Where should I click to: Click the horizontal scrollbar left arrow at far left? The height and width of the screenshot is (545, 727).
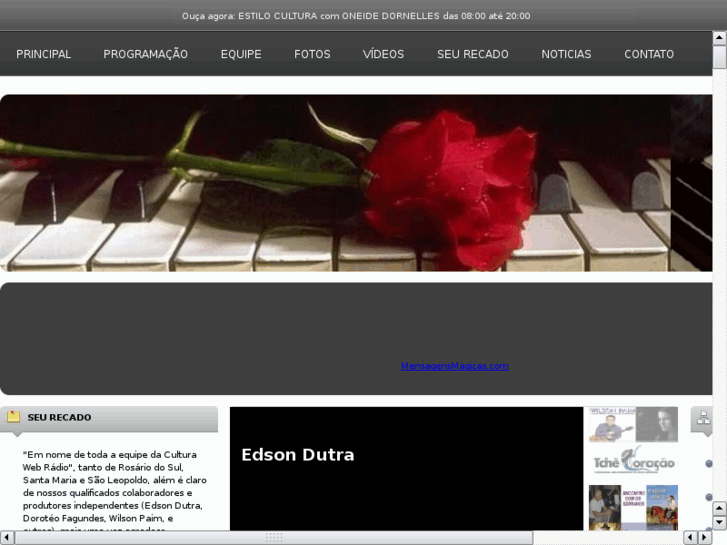pos(6,538)
